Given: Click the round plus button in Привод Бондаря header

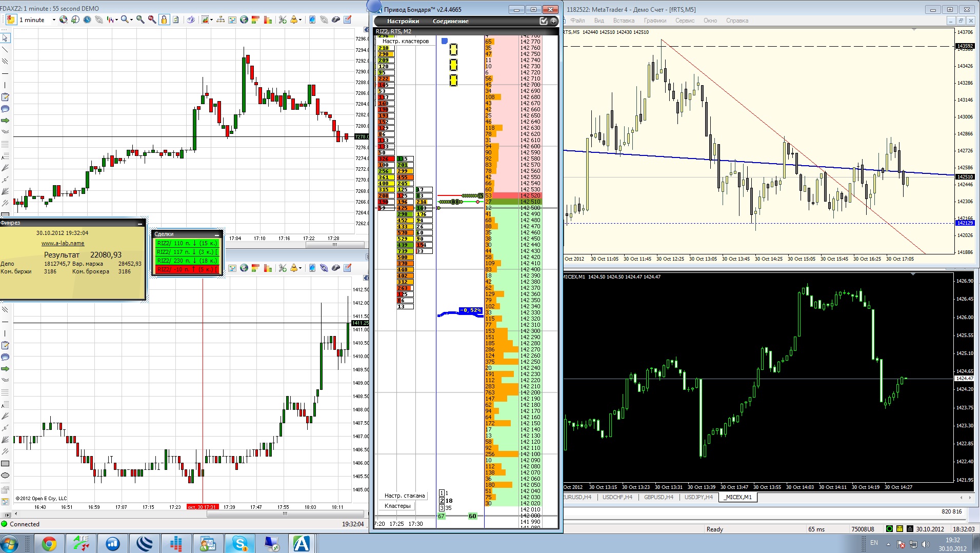Looking at the screenshot, I should tap(553, 21).
